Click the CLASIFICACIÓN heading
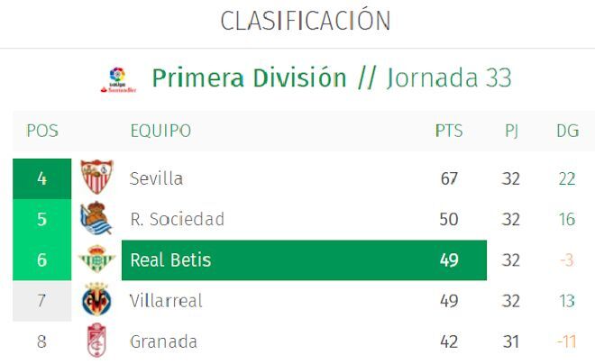This screenshot has height=364, width=595. point(306,20)
